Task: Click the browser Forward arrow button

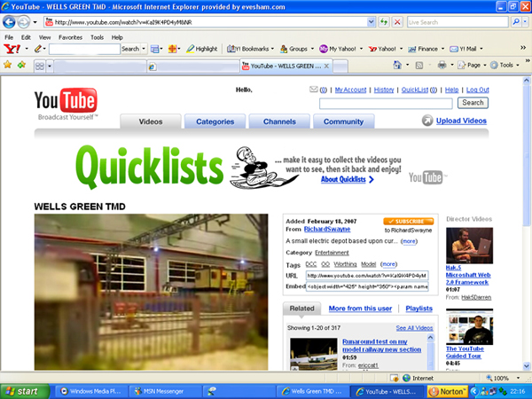Action: [x=23, y=22]
